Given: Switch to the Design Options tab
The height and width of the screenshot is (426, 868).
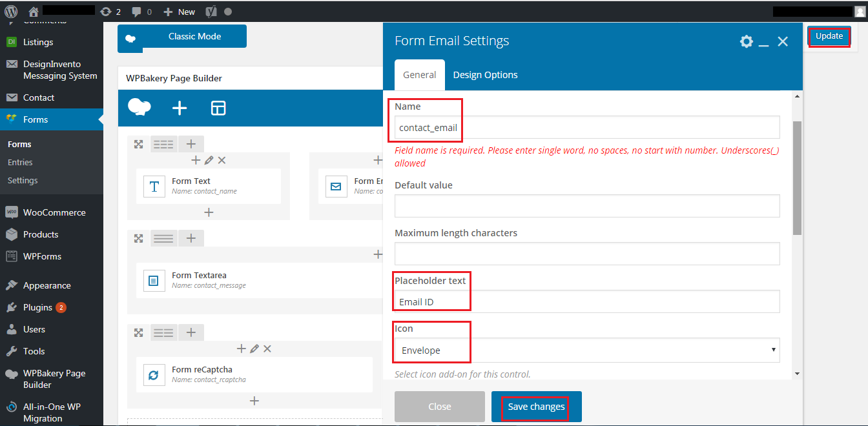Looking at the screenshot, I should pyautogui.click(x=486, y=75).
